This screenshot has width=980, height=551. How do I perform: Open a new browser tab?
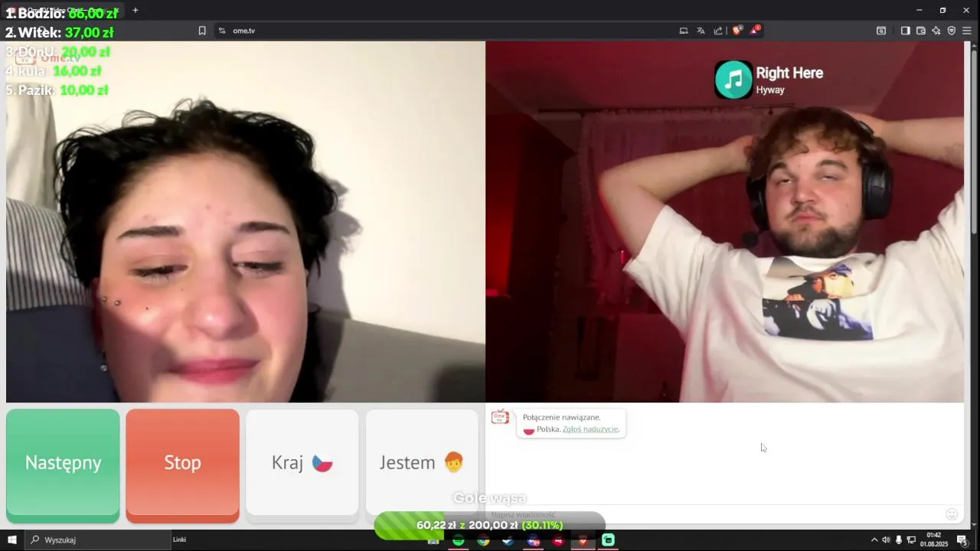(136, 10)
